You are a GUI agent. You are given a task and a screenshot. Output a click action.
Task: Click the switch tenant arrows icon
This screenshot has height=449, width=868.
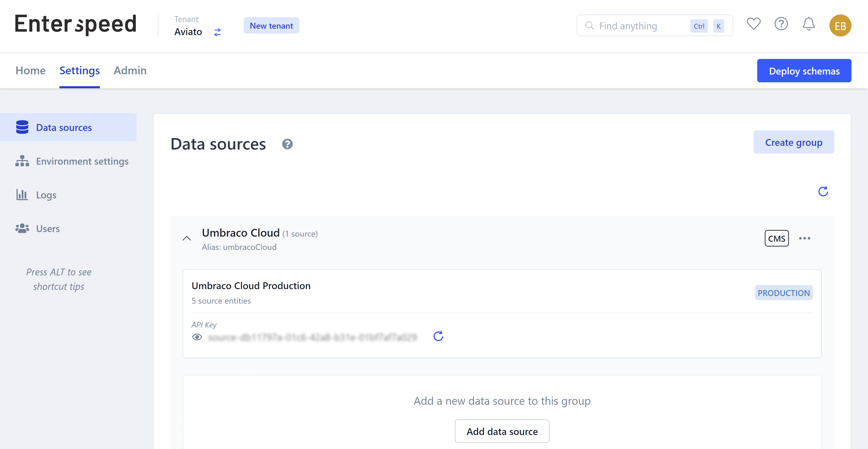point(217,32)
